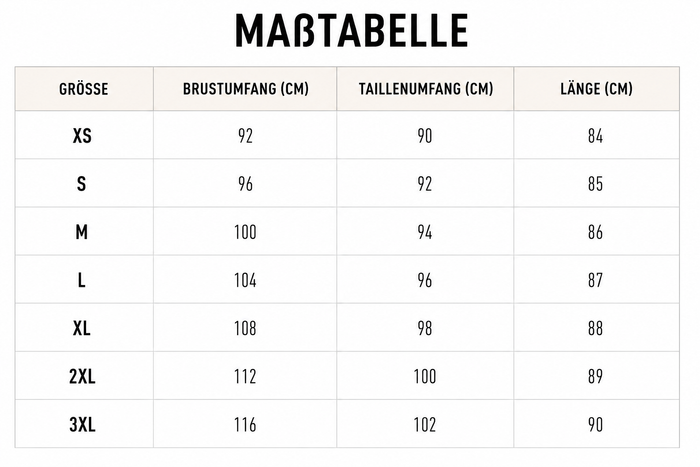Select chest value 116 for 3XL

[245, 425]
